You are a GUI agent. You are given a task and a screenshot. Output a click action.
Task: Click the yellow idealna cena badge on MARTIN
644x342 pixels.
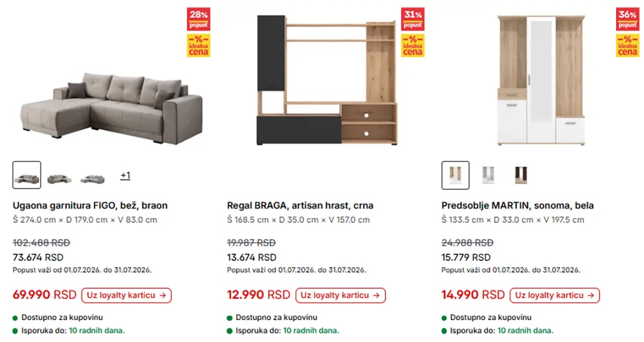click(627, 46)
